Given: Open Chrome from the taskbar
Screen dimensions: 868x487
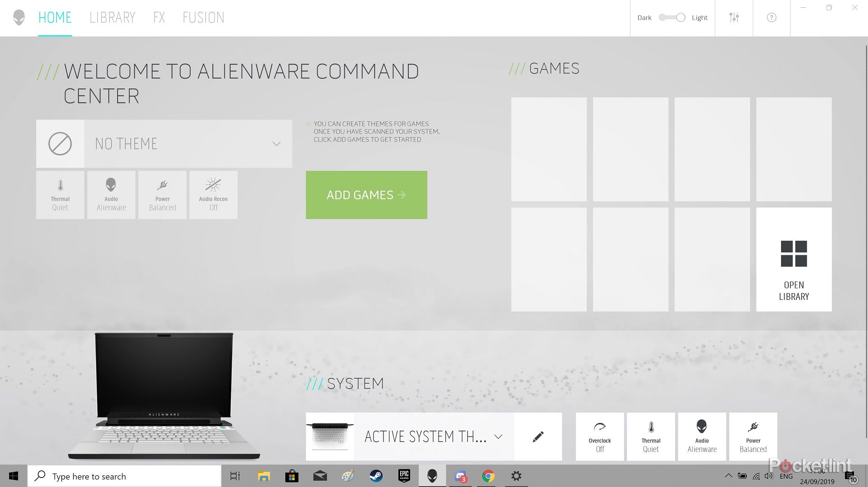Looking at the screenshot, I should [488, 476].
